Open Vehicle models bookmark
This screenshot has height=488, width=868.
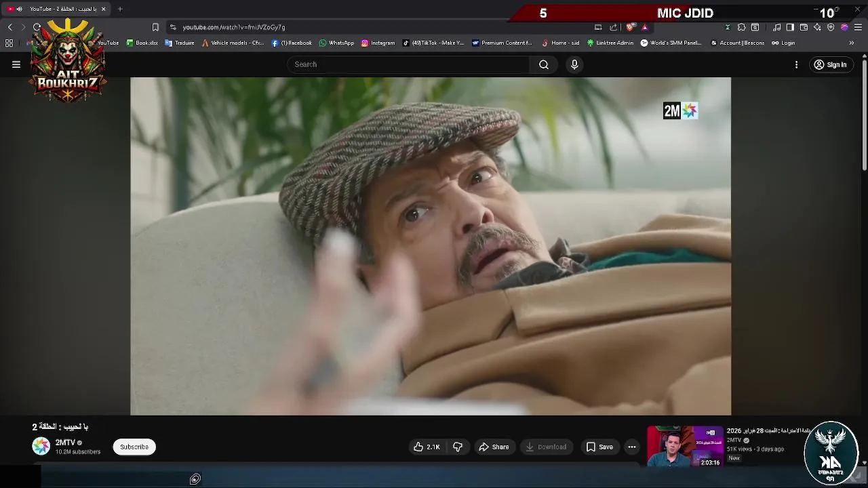click(x=233, y=43)
